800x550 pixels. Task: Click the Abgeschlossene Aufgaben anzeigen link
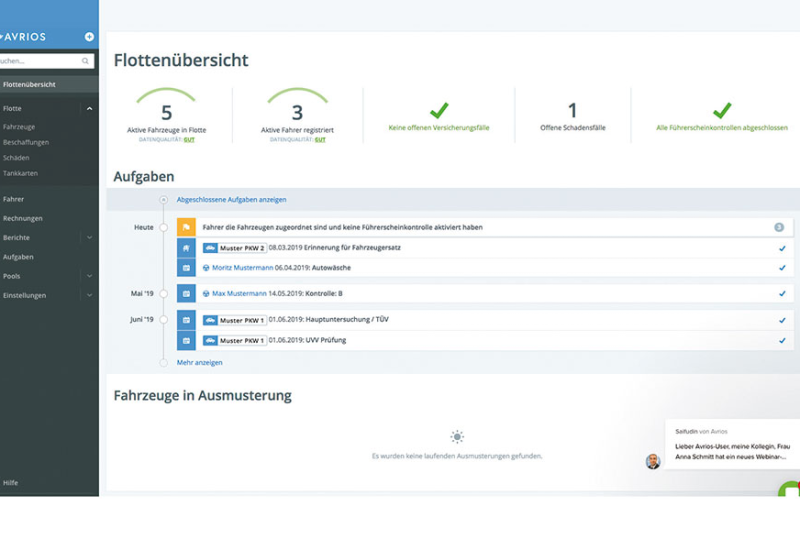point(231,200)
